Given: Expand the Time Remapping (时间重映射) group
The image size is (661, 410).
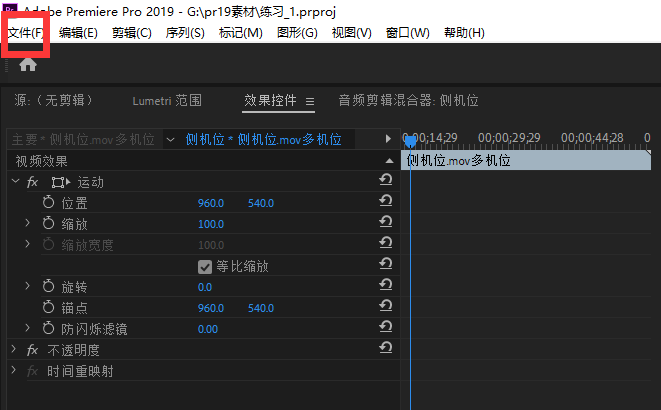Looking at the screenshot, I should coord(14,370).
